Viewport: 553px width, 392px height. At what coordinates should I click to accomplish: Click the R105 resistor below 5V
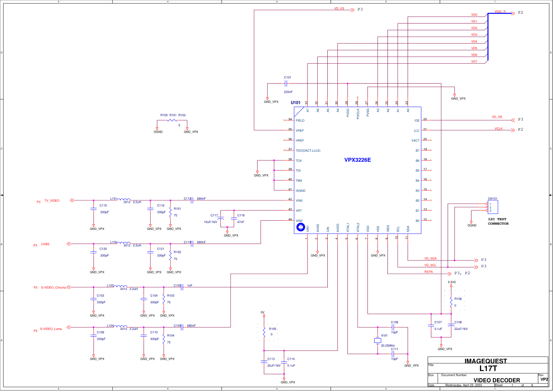[264, 332]
